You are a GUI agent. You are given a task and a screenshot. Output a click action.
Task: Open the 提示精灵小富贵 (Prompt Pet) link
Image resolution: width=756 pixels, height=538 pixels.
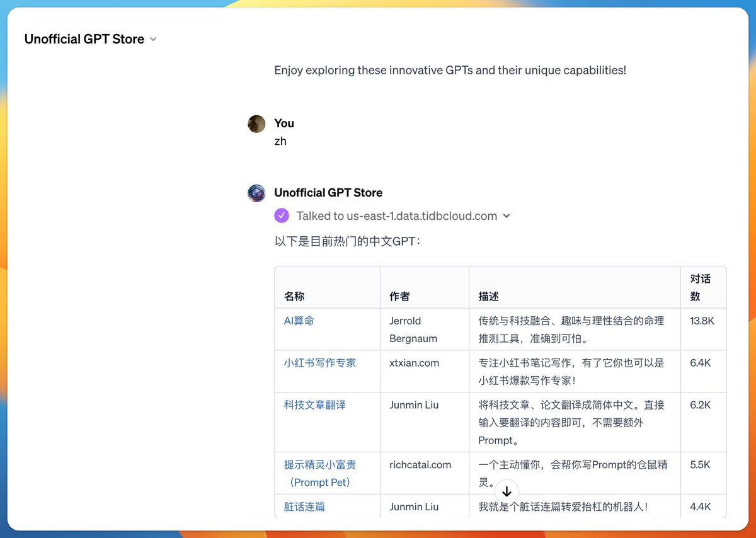(320, 474)
